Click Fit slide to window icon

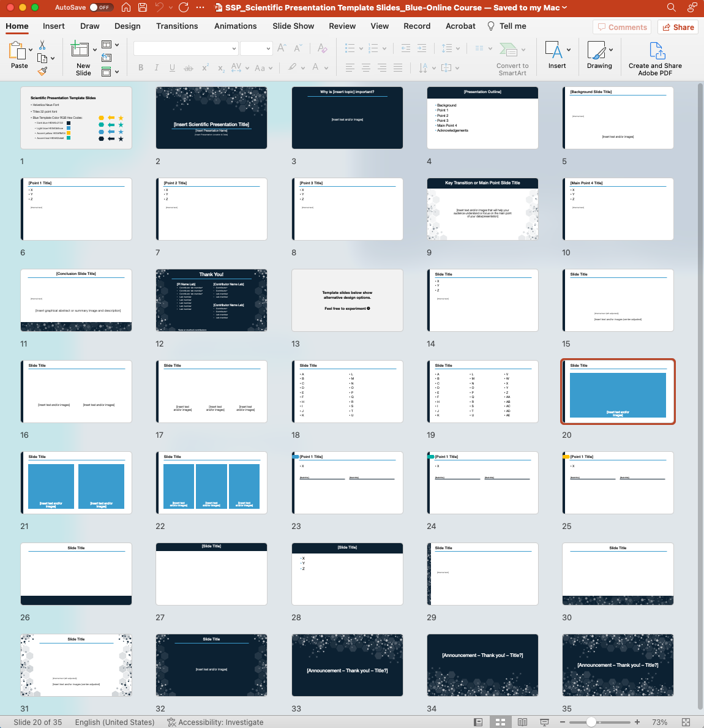(686, 722)
